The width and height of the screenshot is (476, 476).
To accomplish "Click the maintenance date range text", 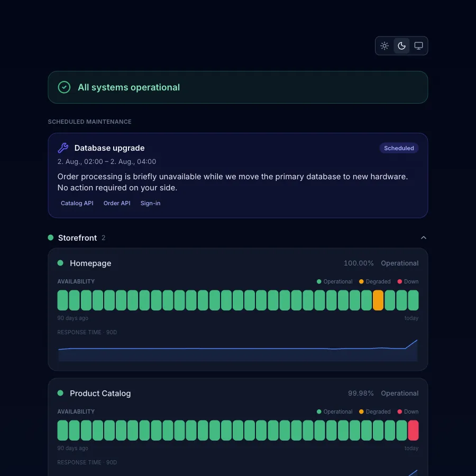I will 107,161.
